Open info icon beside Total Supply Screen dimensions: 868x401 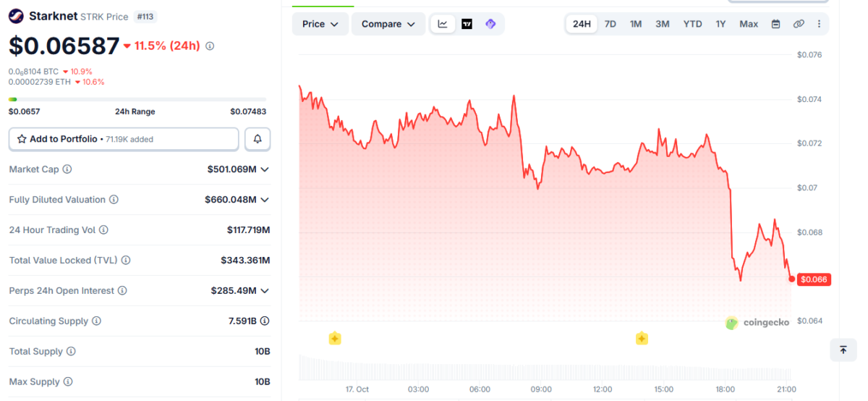tap(71, 352)
